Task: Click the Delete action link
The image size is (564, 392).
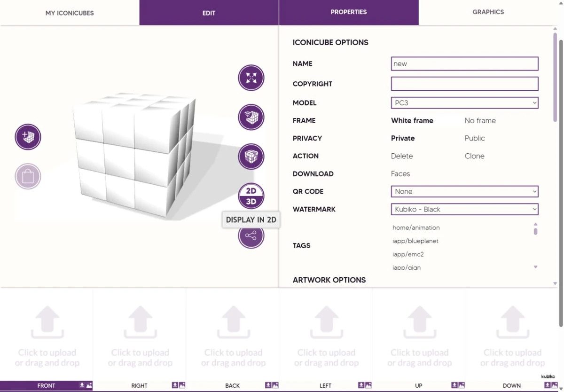Action: click(402, 156)
